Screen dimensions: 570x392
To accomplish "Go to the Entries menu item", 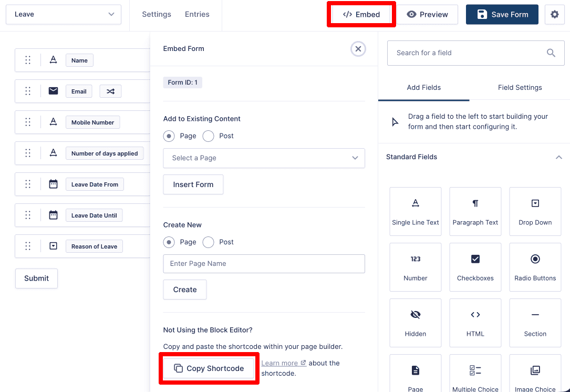I will (197, 14).
